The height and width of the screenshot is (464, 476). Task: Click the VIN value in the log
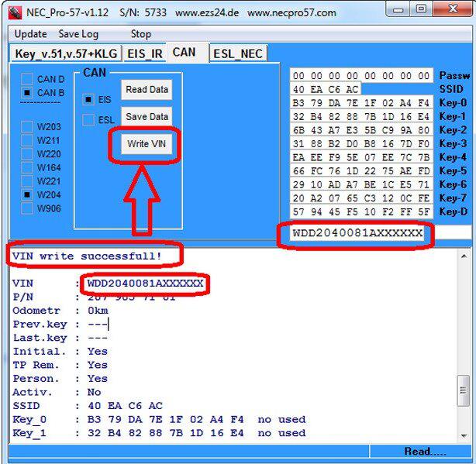point(146,284)
